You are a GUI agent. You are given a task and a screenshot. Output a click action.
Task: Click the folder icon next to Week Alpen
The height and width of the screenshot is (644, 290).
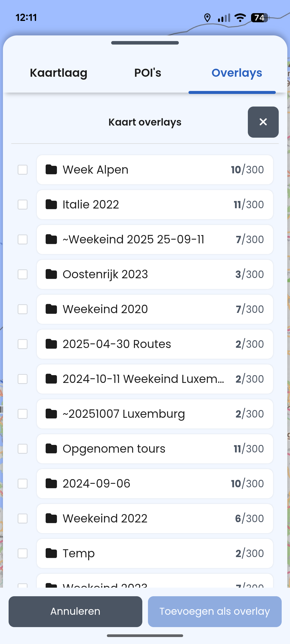(51, 170)
